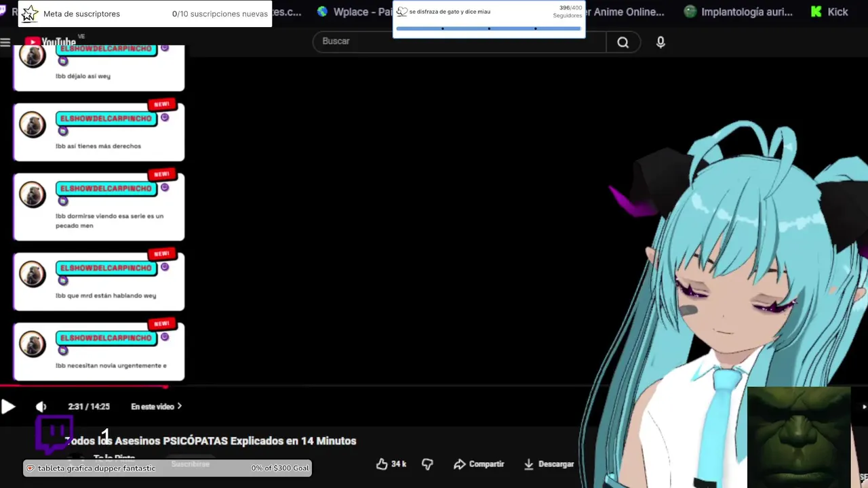Open the YouTube hamburger guide menu
The image size is (868, 488).
tap(5, 42)
